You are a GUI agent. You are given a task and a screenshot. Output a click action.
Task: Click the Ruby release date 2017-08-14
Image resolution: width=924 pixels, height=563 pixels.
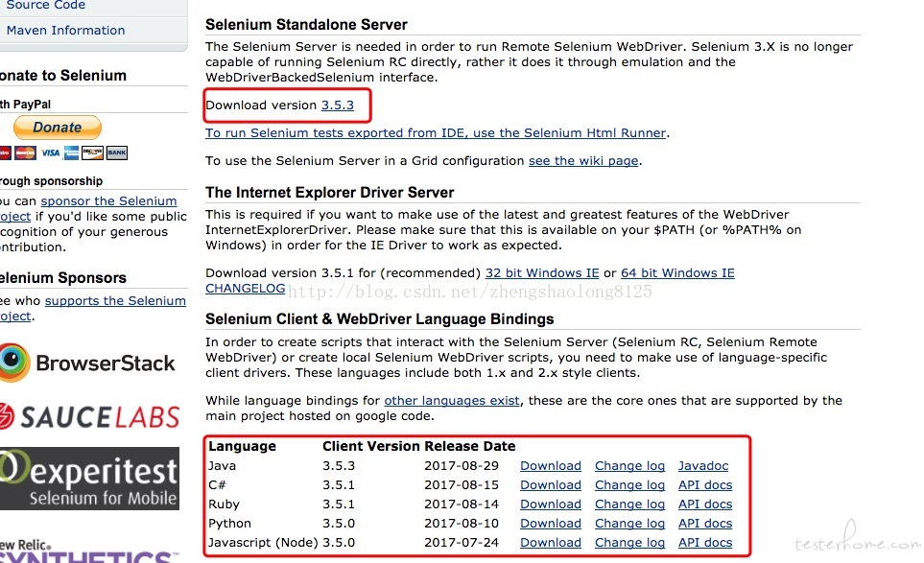(x=462, y=504)
